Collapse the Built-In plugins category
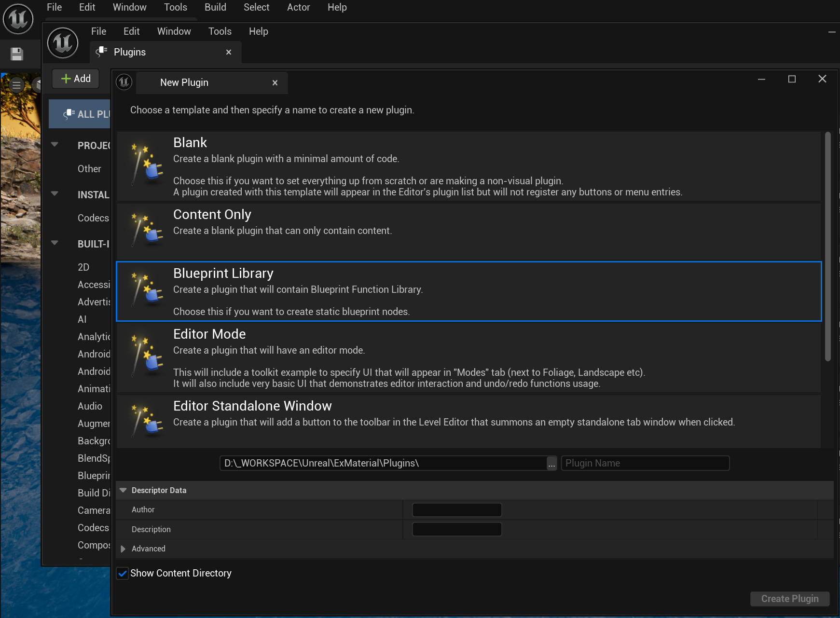The height and width of the screenshot is (618, 840). [x=55, y=243]
